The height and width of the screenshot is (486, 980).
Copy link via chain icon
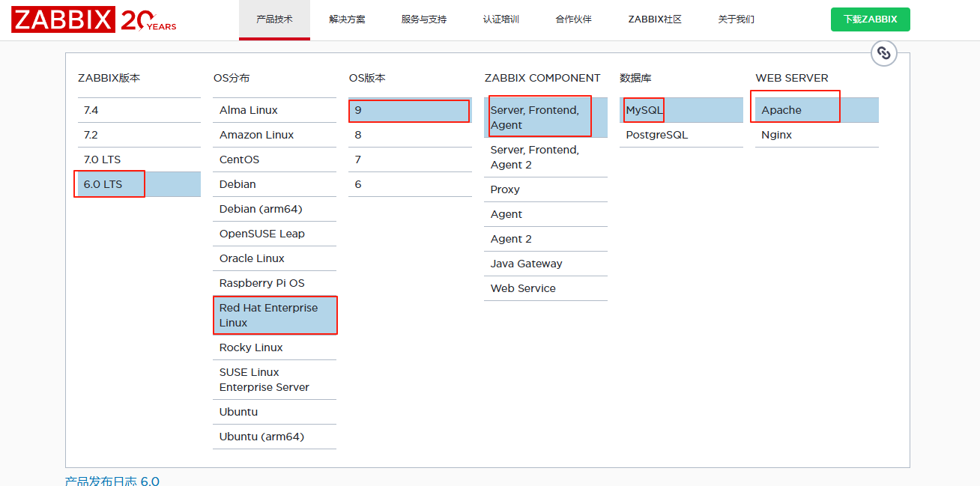tap(883, 53)
